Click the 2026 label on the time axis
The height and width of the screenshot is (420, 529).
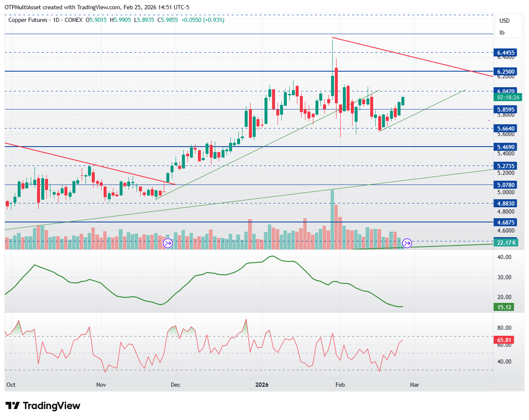pyautogui.click(x=262, y=385)
